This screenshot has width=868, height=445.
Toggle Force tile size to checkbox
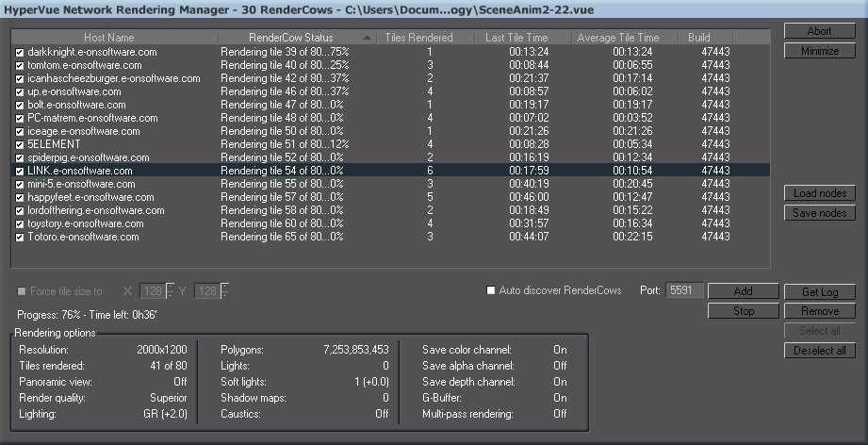point(22,291)
